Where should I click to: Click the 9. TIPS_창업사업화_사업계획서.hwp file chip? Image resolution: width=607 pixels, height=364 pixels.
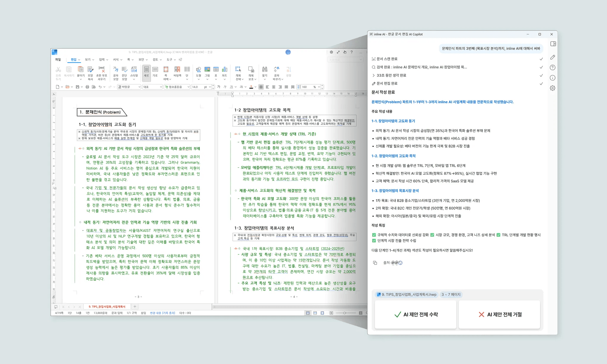tap(407, 294)
